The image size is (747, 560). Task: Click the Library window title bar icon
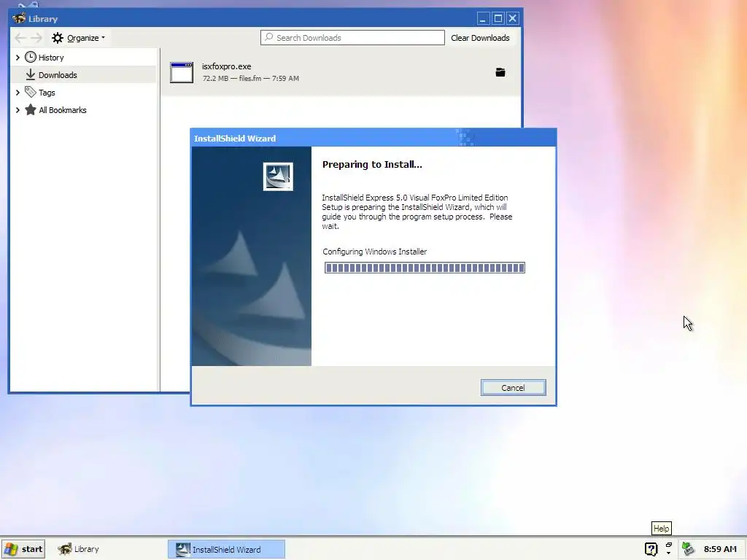(19, 18)
